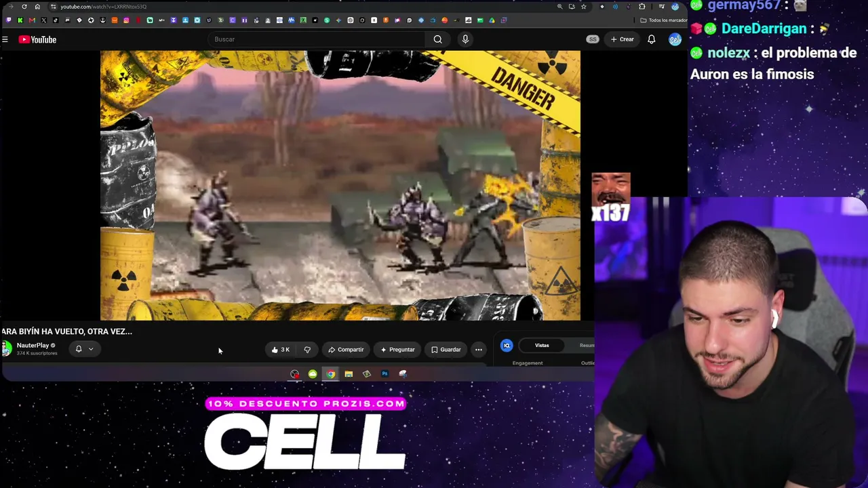The image size is (868, 488).
Task: Open Photoshop from the taskbar
Action: 384,374
